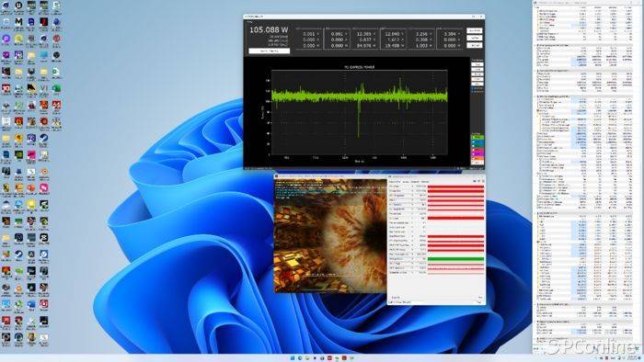The height and width of the screenshot is (362, 644).
Task: Open the green spreadsheet desktop icon
Action: coord(56,88)
